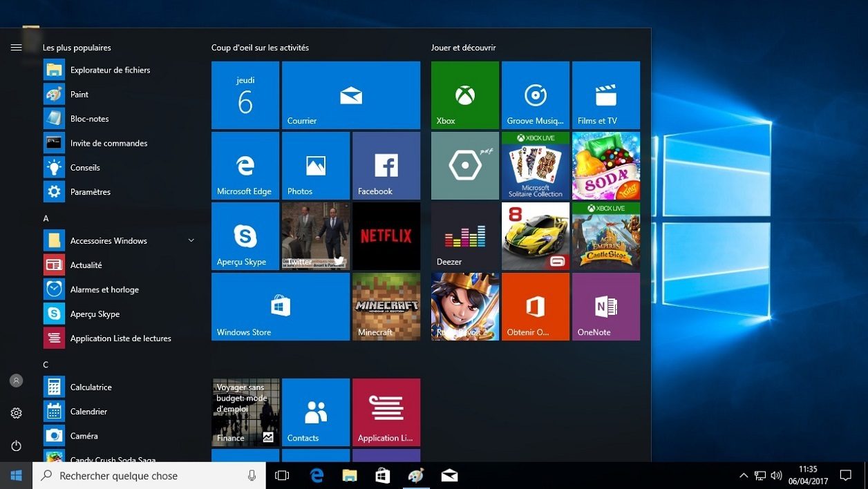
Task: Open the power options button
Action: 16,446
